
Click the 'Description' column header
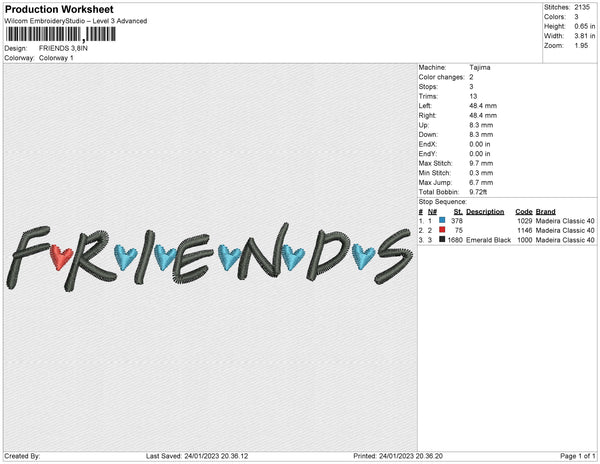(485, 212)
